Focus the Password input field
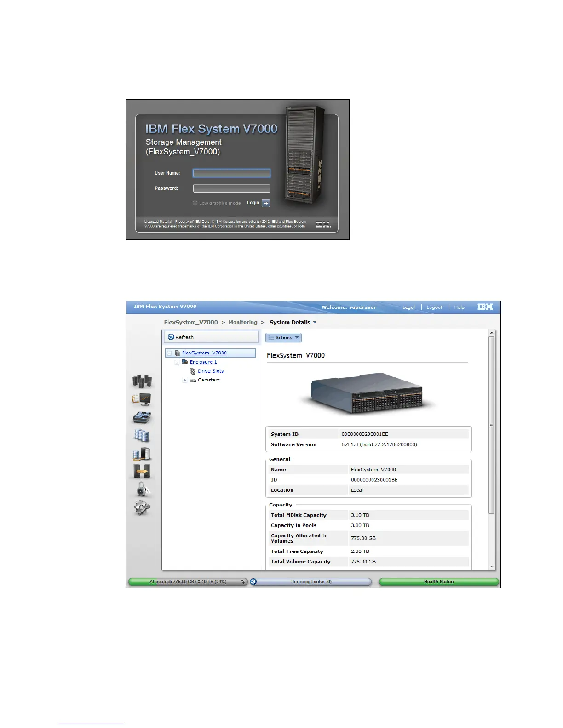This screenshot has height=728, width=563. click(x=232, y=188)
